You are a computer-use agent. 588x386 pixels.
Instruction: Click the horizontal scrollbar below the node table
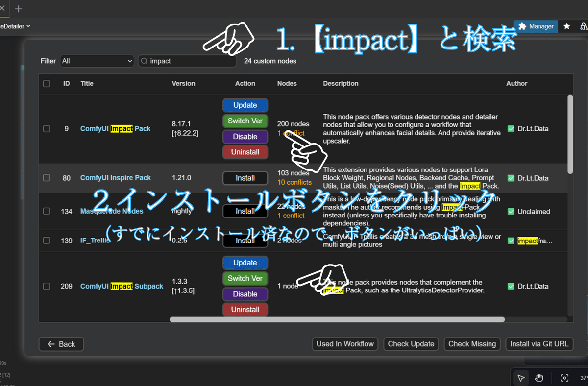[x=337, y=319]
